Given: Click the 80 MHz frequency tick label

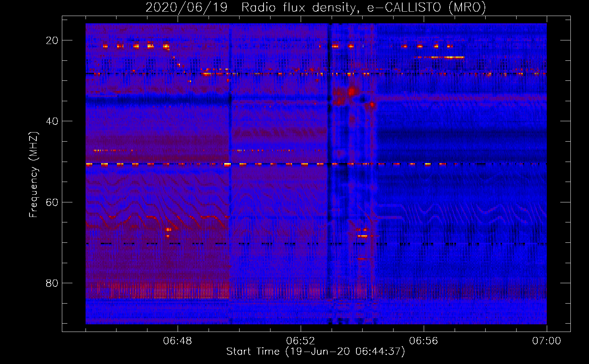Looking at the screenshot, I should (52, 283).
